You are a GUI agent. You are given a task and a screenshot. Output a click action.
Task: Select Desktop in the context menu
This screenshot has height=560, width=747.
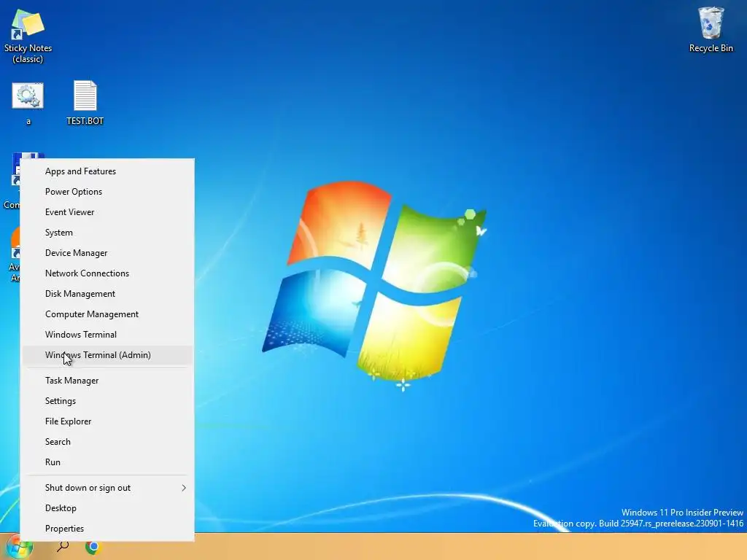tap(108, 508)
